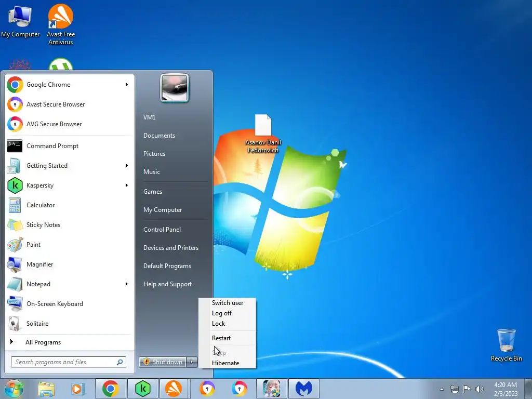Choose Lock in power menu

[x=228, y=324]
